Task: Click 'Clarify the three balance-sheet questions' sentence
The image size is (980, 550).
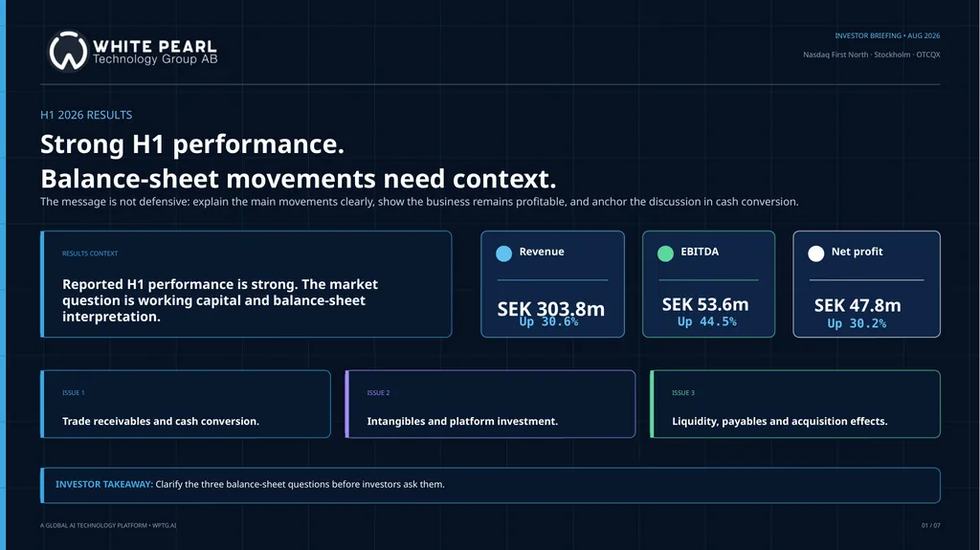Action: (300, 484)
